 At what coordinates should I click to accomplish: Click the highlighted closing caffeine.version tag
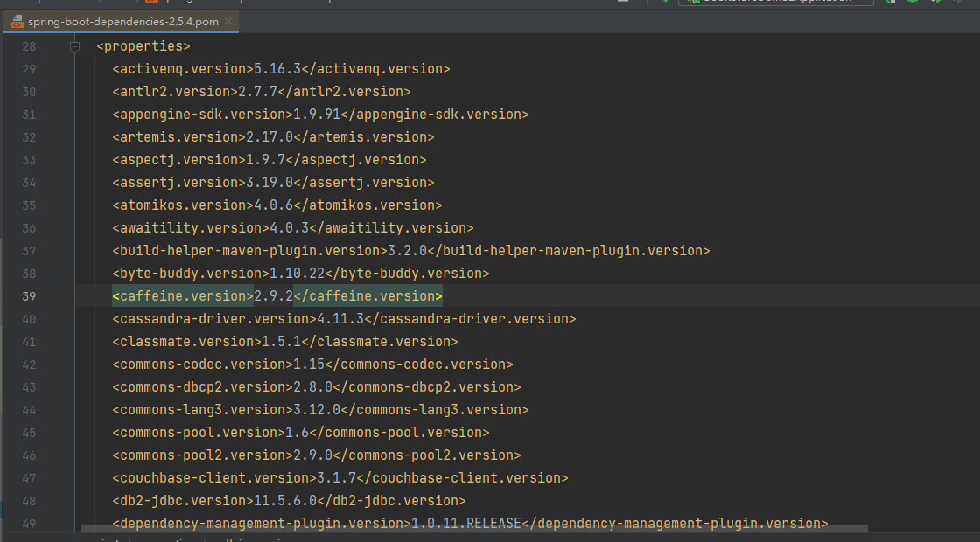click(368, 296)
